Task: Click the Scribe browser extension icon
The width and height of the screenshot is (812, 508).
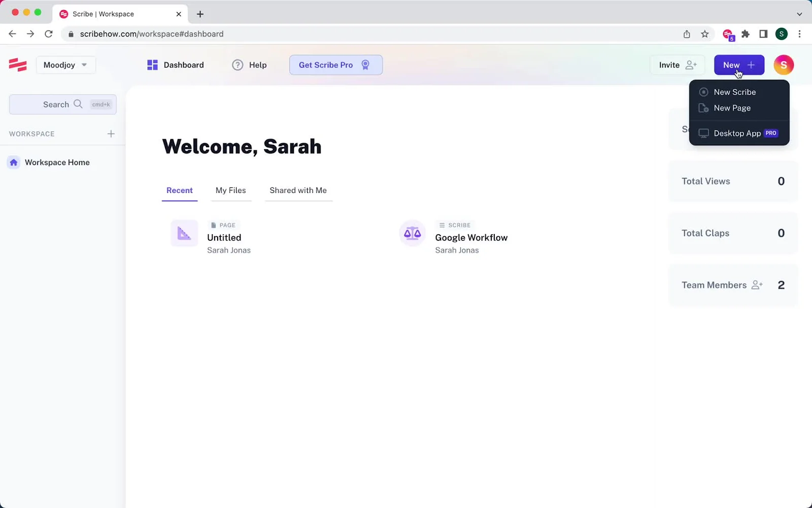Action: (728, 35)
